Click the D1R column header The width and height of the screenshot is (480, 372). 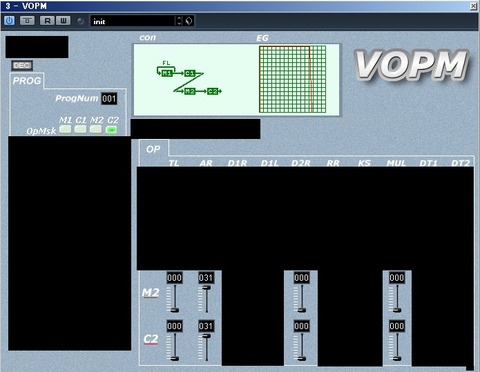(x=237, y=163)
